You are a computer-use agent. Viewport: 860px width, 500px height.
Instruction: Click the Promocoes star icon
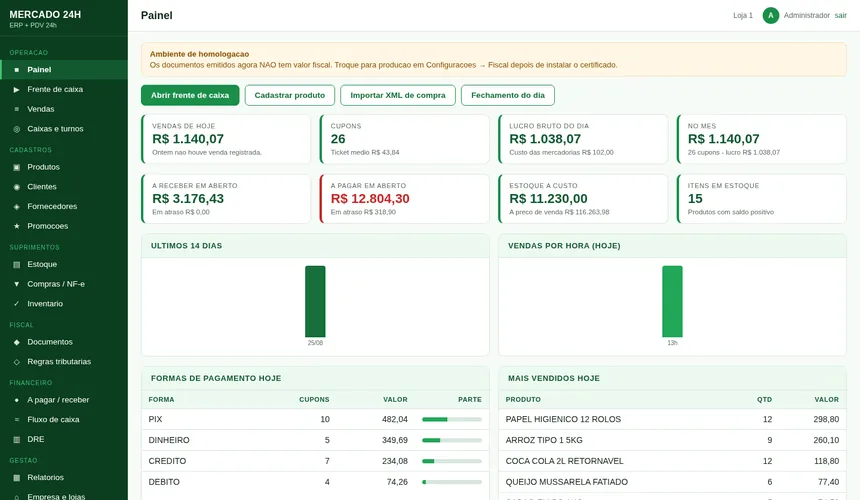click(x=16, y=226)
